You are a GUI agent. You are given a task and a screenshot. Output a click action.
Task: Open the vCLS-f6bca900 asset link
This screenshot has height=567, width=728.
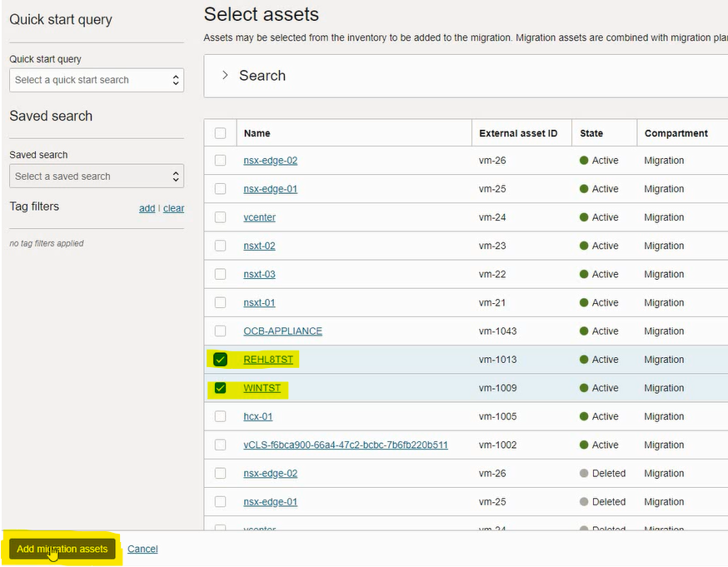[x=346, y=445]
